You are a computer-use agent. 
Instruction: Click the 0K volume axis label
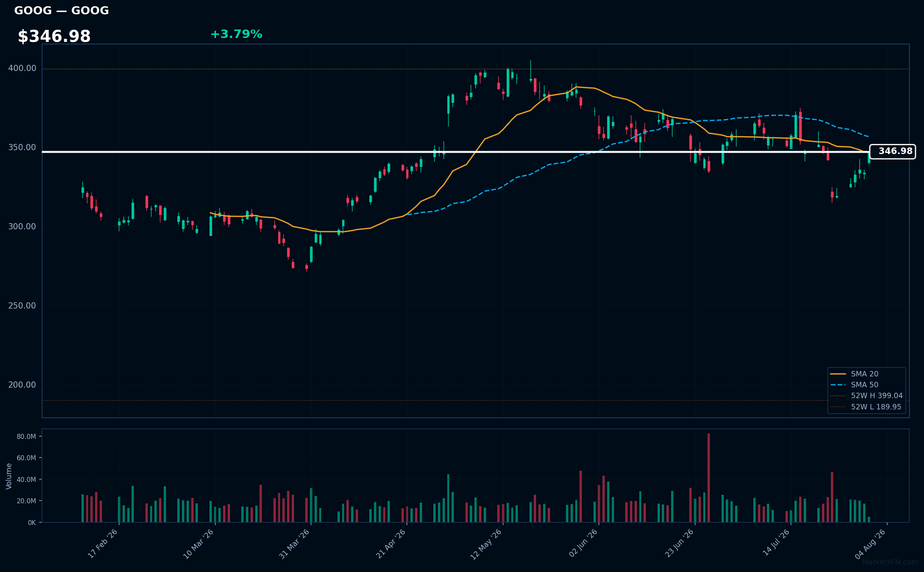(32, 523)
